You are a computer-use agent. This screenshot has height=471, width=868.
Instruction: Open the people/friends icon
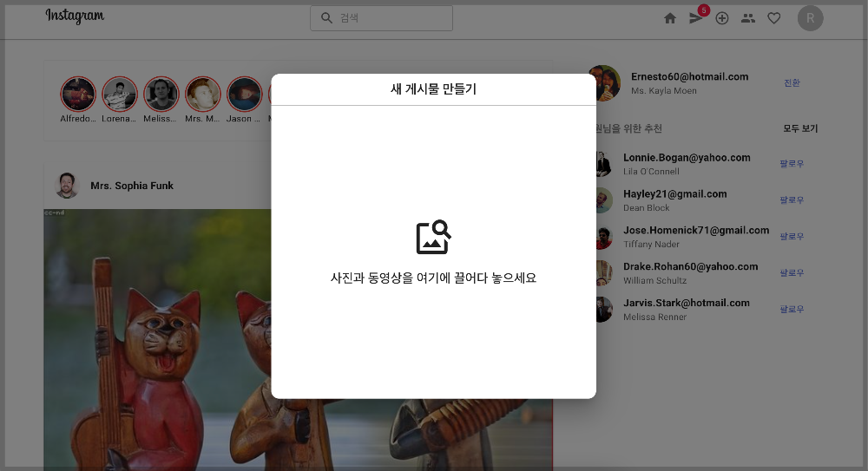click(748, 18)
